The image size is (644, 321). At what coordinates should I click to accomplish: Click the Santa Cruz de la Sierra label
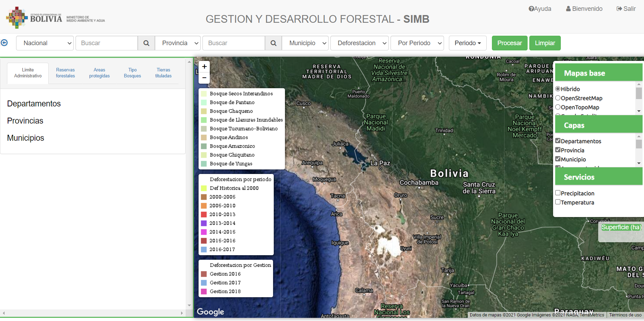coord(479,188)
